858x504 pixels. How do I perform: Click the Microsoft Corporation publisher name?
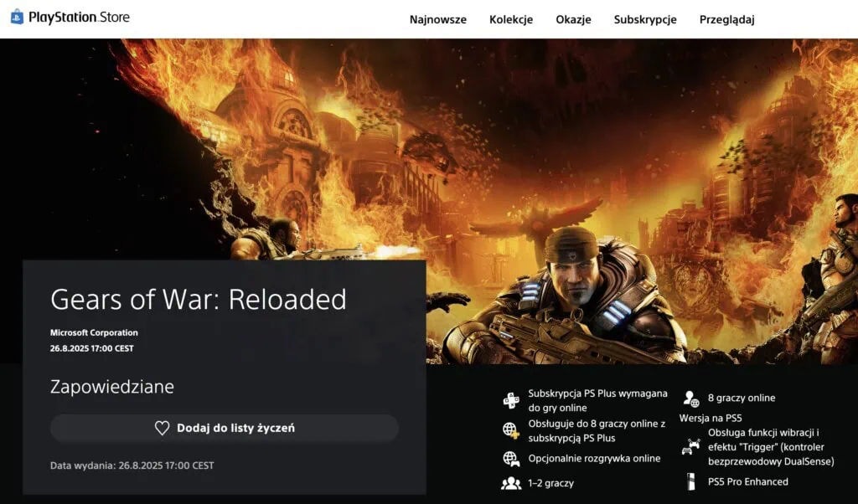point(94,332)
